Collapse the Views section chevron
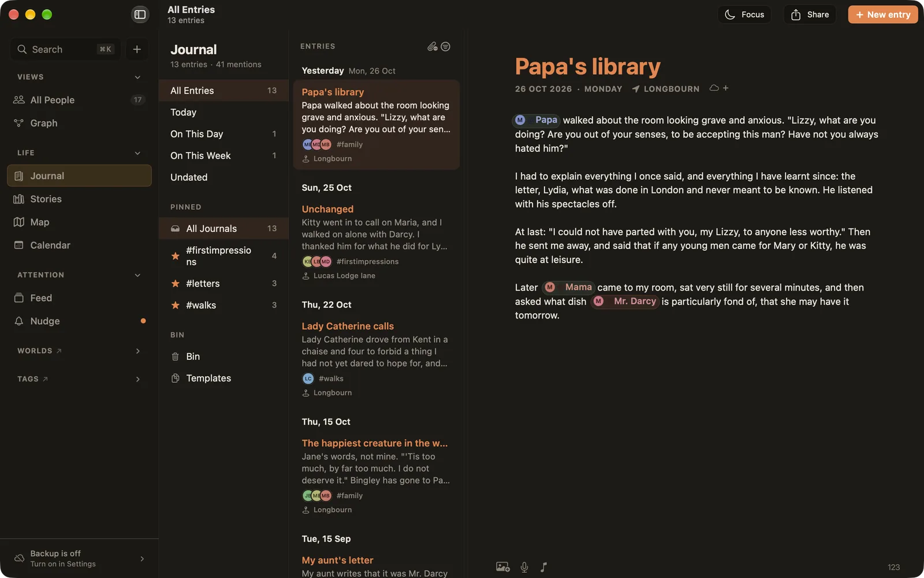The width and height of the screenshot is (924, 578). click(x=137, y=77)
